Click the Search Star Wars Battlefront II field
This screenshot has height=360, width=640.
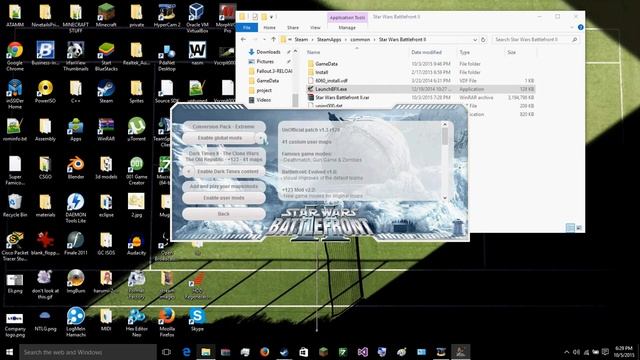pos(536,40)
